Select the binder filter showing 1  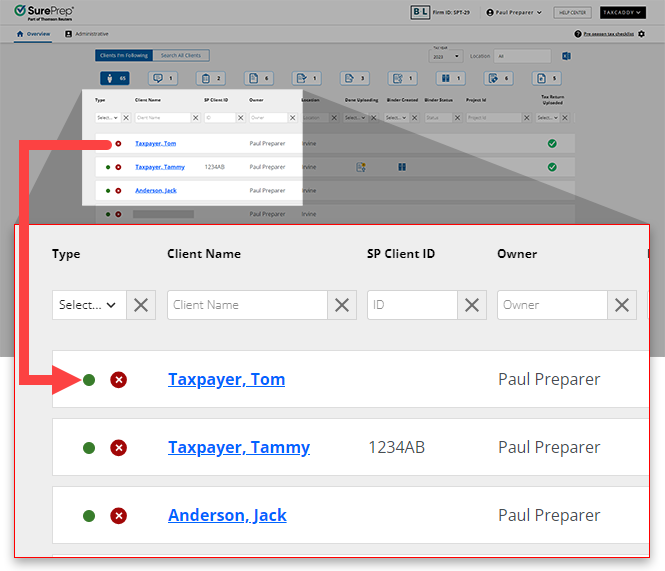(450, 78)
